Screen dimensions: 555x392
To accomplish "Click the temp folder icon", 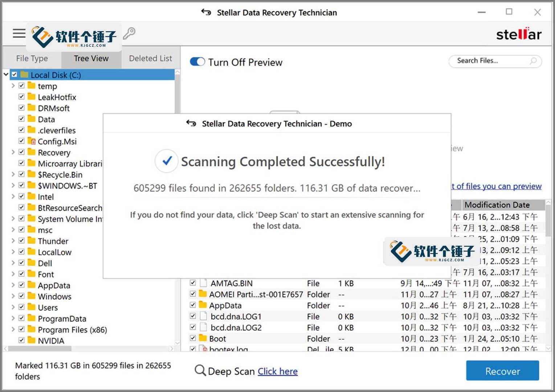I will point(32,86).
